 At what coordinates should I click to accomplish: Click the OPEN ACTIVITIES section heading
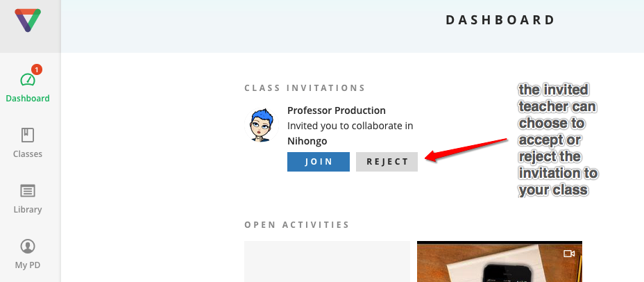tap(297, 225)
